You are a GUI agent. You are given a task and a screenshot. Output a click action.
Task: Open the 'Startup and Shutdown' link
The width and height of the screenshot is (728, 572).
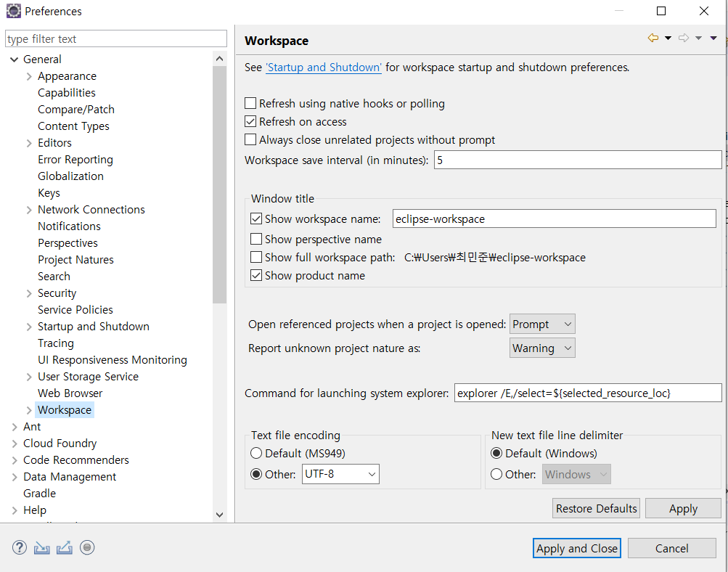(324, 68)
